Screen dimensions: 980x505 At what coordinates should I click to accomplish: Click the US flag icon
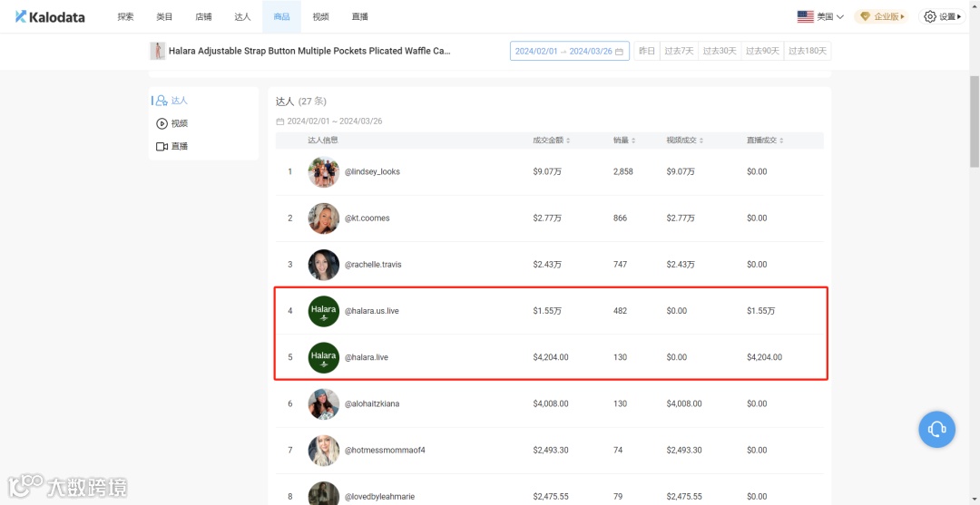(x=805, y=17)
